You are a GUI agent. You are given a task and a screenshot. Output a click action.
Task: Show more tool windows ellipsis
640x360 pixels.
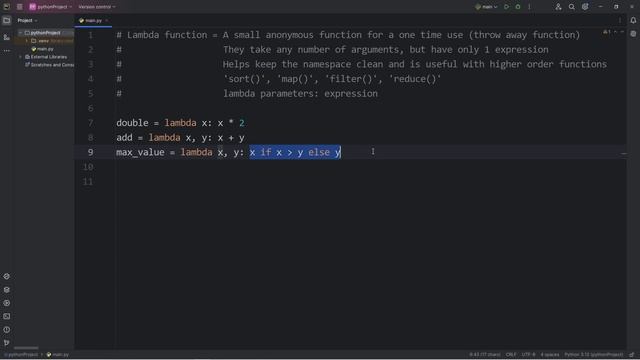[7, 51]
